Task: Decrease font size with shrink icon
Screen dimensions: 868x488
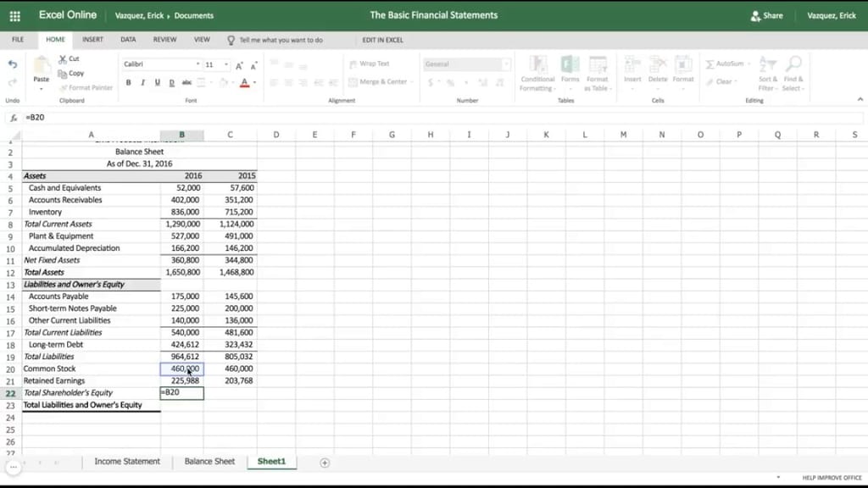Action: [253, 65]
